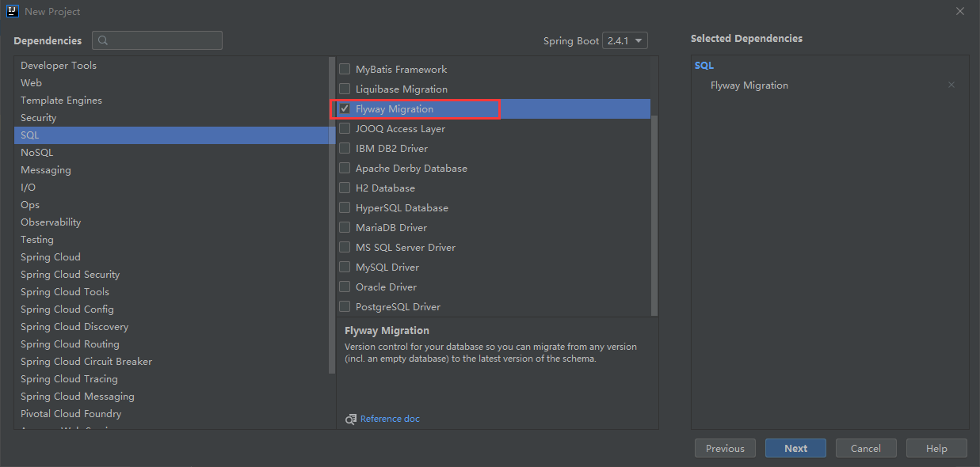
Task: Select the Spring Cloud Routing category
Action: (x=171, y=344)
